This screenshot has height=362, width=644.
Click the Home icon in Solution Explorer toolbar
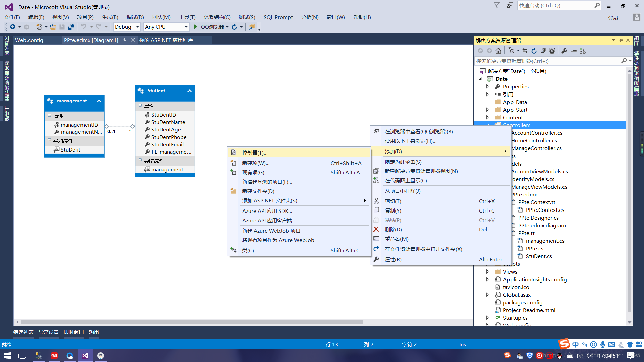point(498,51)
